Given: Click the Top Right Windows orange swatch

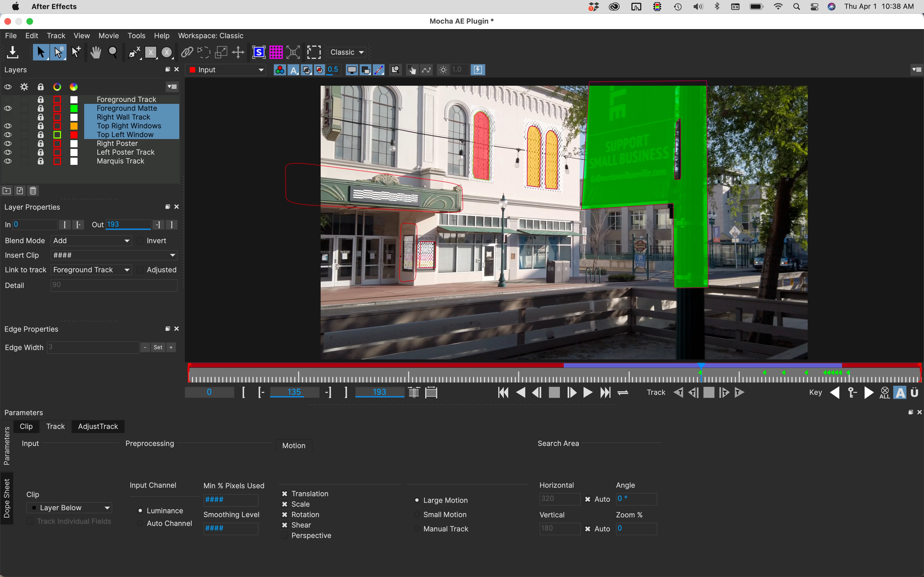Looking at the screenshot, I should point(74,126).
